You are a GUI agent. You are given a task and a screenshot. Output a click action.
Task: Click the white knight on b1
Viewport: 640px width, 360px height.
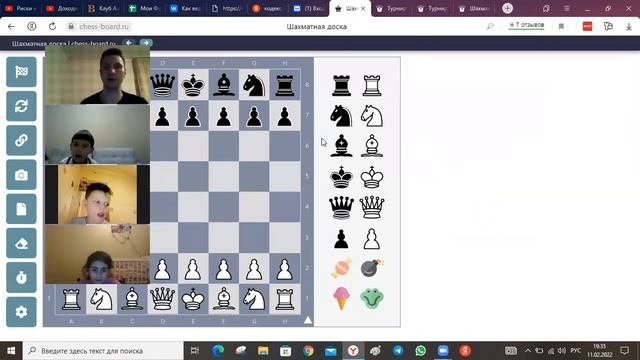click(101, 299)
